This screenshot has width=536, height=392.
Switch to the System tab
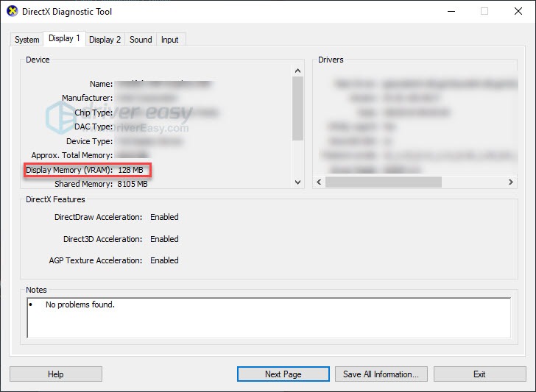(27, 40)
